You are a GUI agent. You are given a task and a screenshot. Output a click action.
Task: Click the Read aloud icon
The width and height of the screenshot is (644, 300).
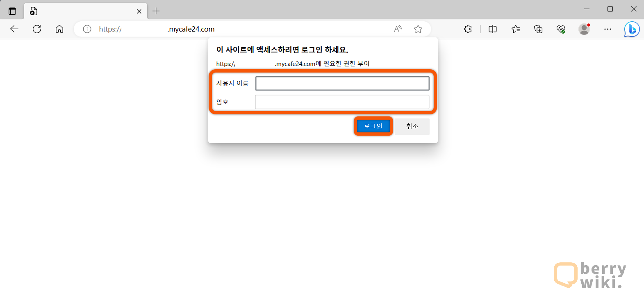398,29
